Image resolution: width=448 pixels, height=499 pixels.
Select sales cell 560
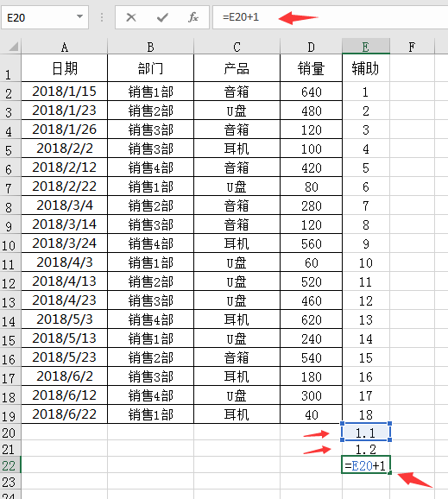pos(311,243)
